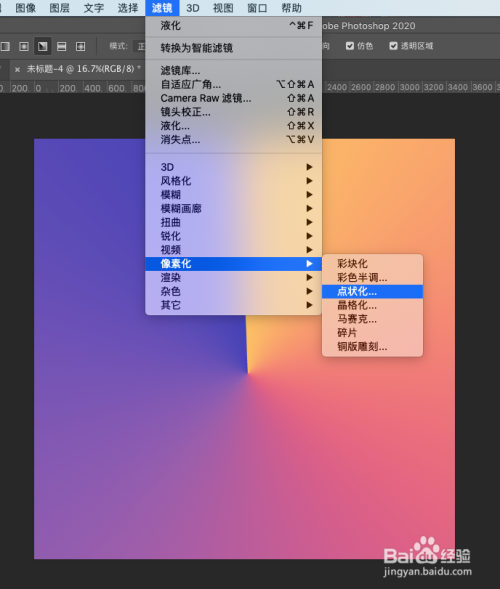500x589 pixels.
Task: Expand the 其它 submenu
Action: point(233,305)
